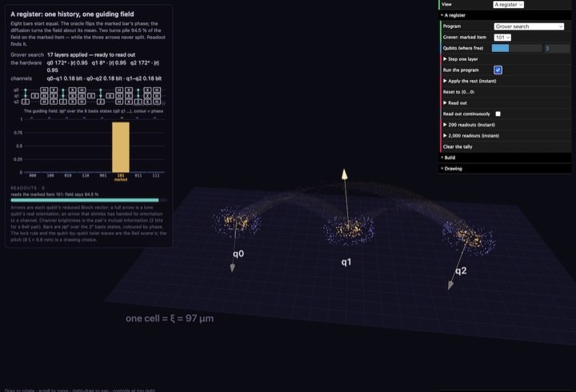Click the yellow 101 marked bar in the chart
Screen dimensions: 576x392
pos(121,147)
